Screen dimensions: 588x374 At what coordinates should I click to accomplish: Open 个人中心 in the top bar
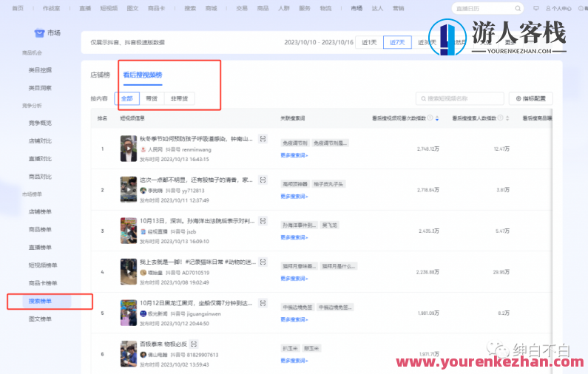pos(558,8)
